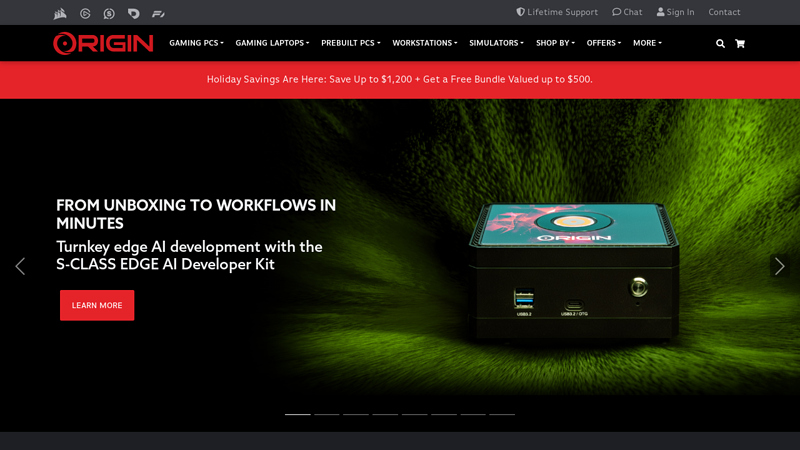The width and height of the screenshot is (800, 450).
Task: Open site search with the magnifier icon
Action: [720, 43]
